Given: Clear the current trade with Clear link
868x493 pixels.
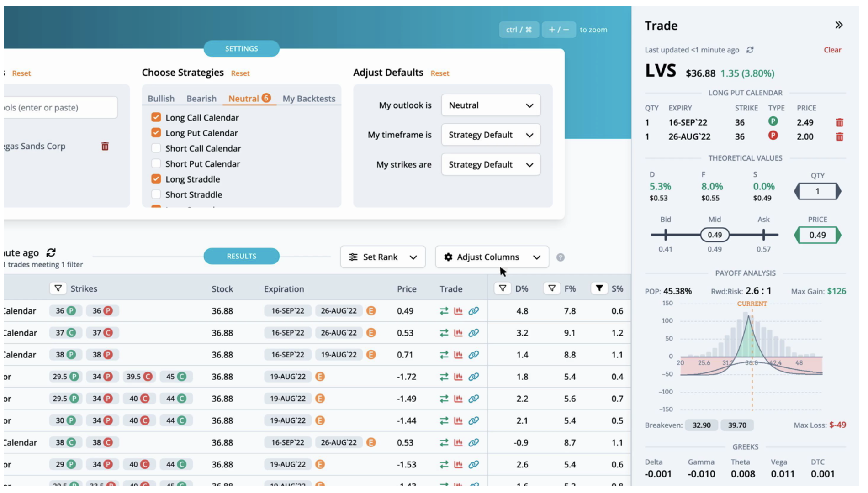Looking at the screenshot, I should tap(832, 50).
